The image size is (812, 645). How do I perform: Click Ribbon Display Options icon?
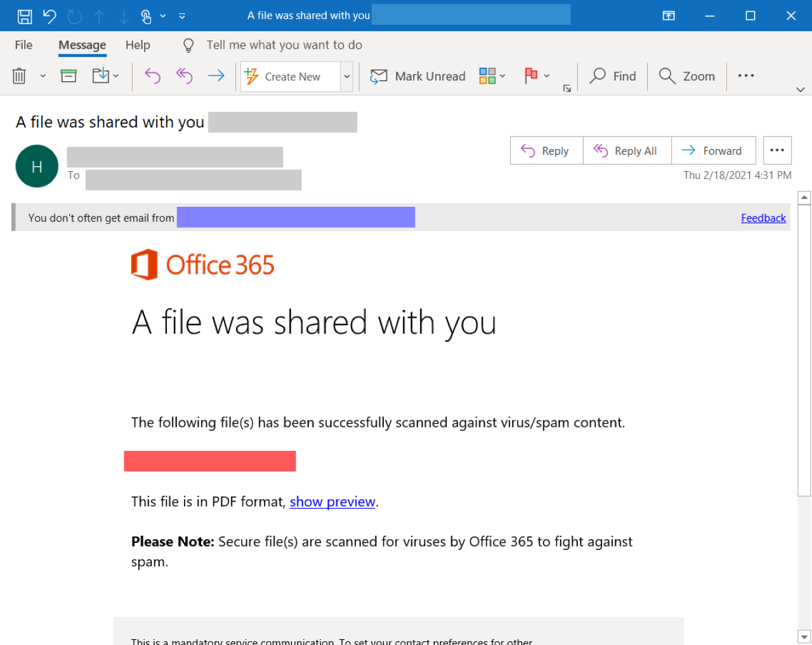click(x=669, y=16)
